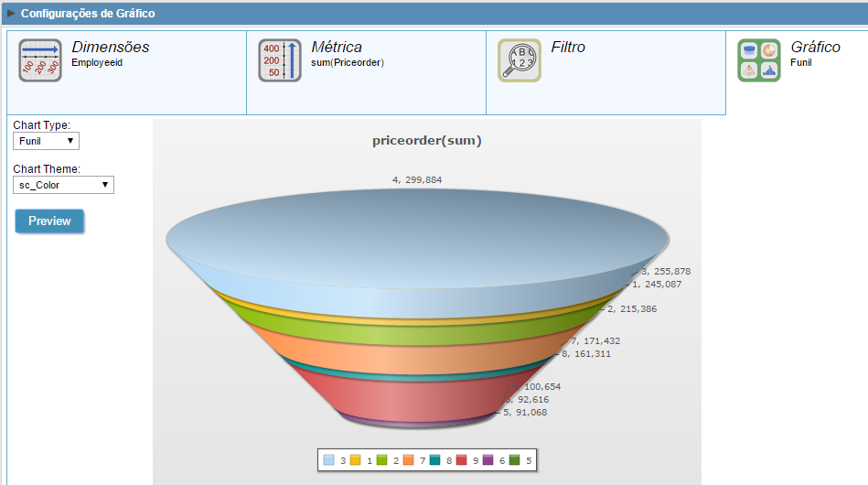Toggle legend series 3 light blue swatch
This screenshot has height=485, width=868.
[329, 460]
